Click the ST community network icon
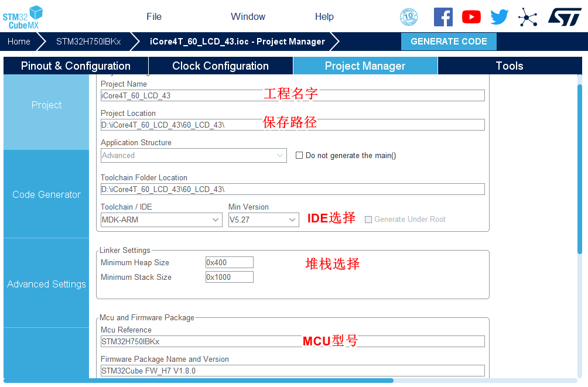The height and width of the screenshot is (387, 588). pos(528,17)
